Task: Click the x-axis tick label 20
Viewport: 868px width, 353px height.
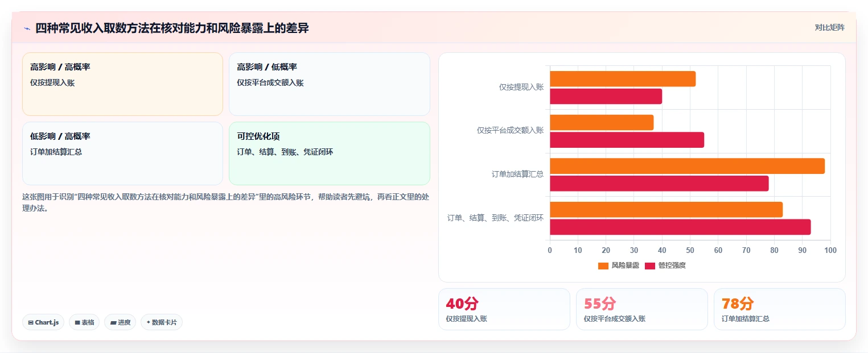Action: 606,250
